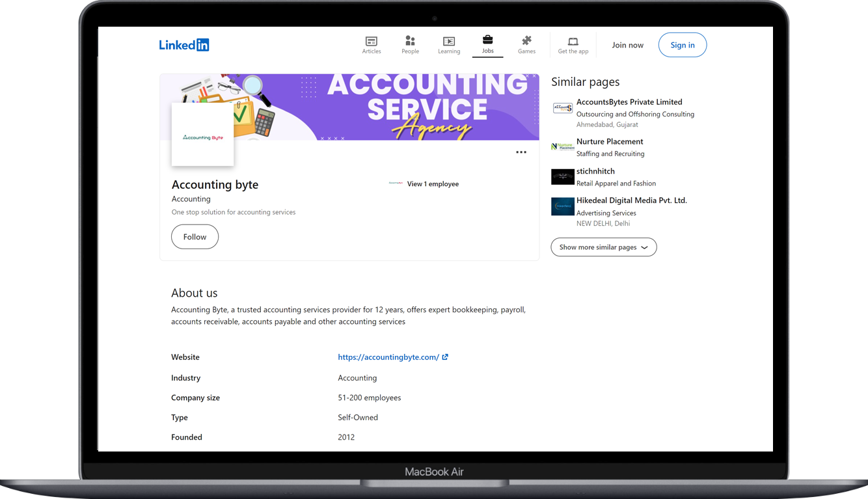Image resolution: width=868 pixels, height=499 pixels.
Task: Open Hikedeal Digital Media Pvt. Ltd. page
Action: [631, 200]
